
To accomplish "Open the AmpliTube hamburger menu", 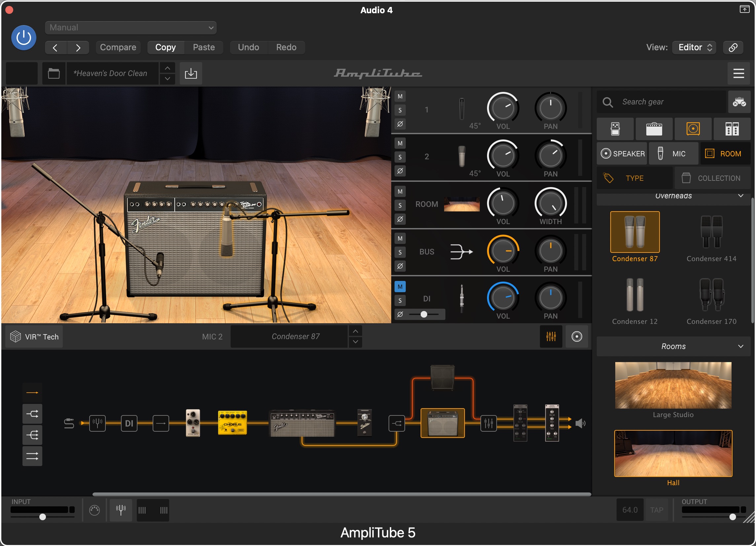I will (738, 73).
